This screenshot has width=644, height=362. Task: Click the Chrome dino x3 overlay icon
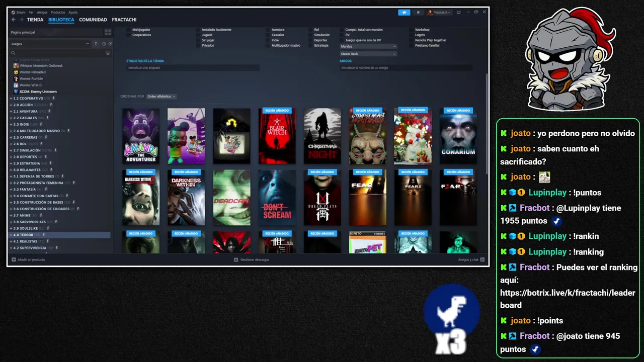point(451,320)
